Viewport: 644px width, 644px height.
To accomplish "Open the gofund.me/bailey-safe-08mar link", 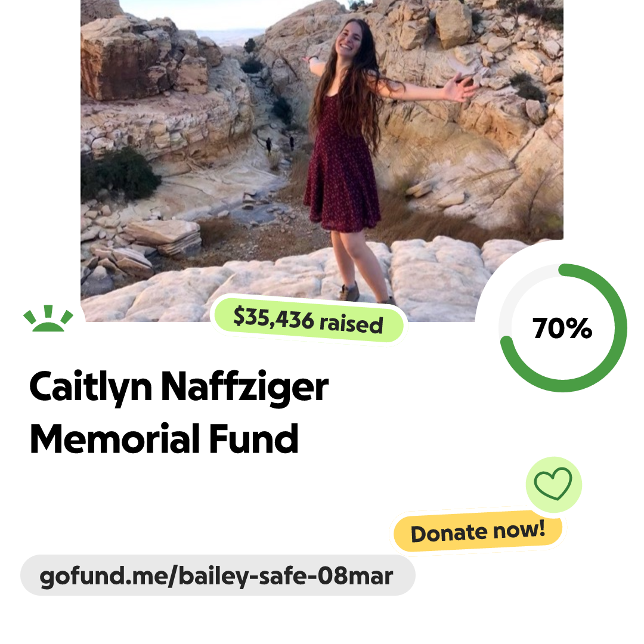I will coord(218,575).
